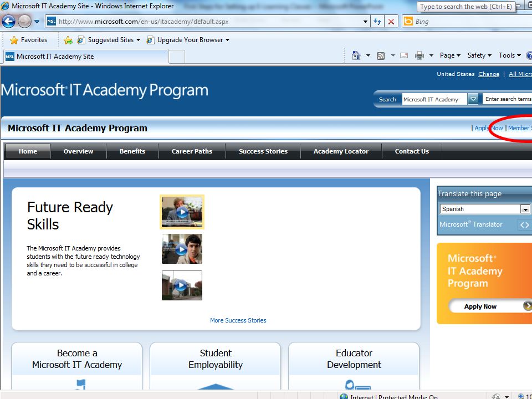Click the Print printer icon
This screenshot has height=399, width=532.
pyautogui.click(x=420, y=55)
